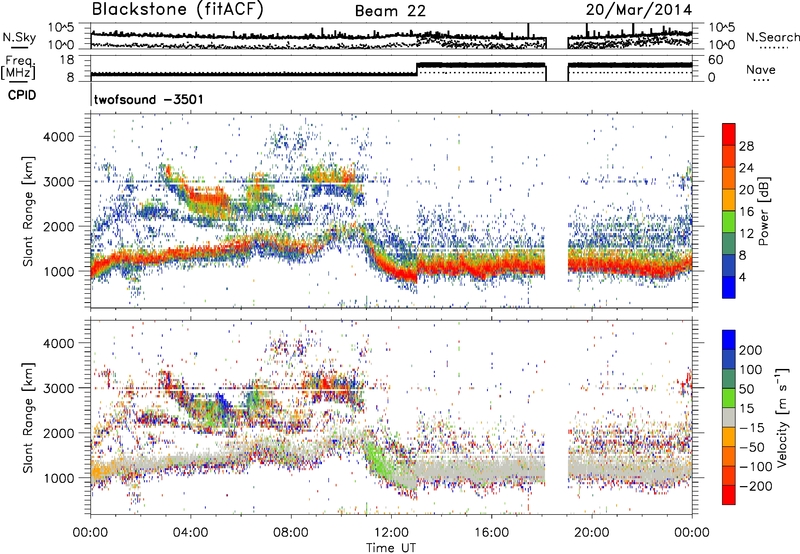Click the "50" tick on Velocity color bar
Viewport: 800px width, 554px height.
pyautogui.click(x=746, y=389)
